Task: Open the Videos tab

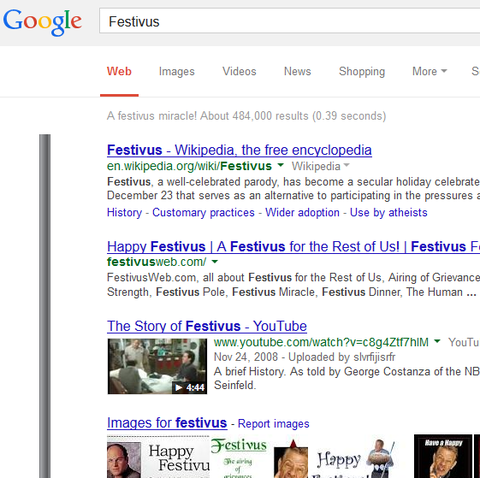Action: (239, 71)
